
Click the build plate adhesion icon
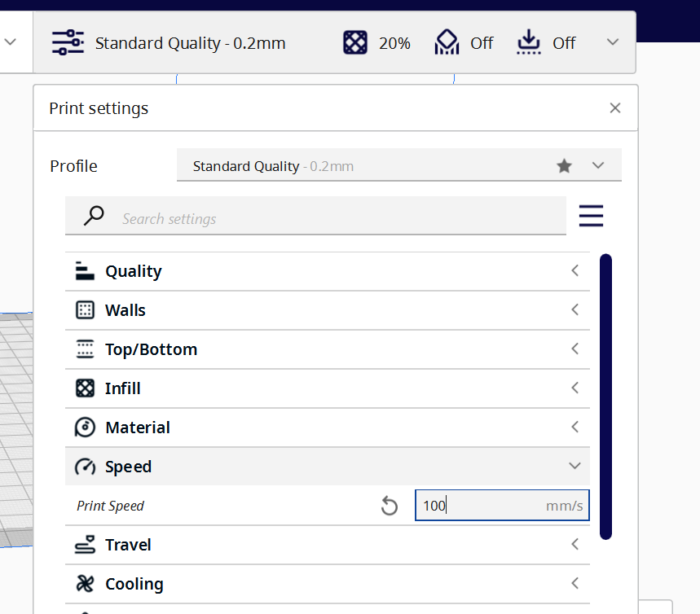[x=529, y=42]
